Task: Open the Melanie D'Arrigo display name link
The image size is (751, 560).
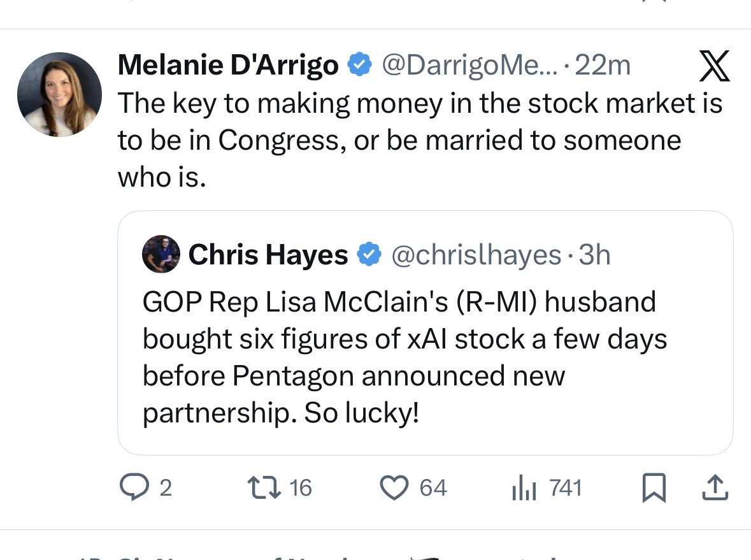Action: pos(228,65)
